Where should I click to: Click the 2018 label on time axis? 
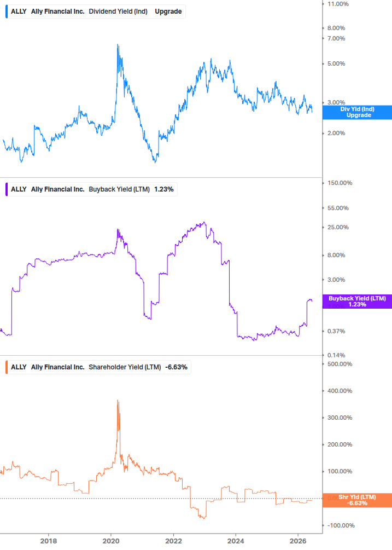[x=48, y=541]
